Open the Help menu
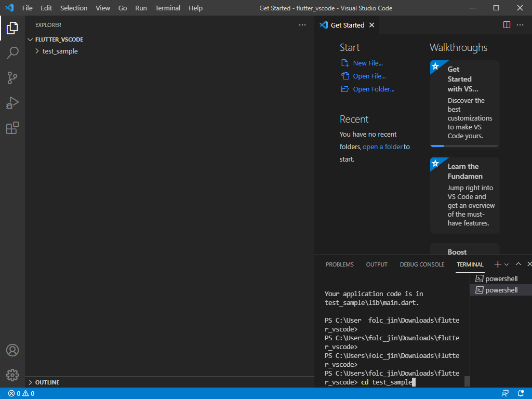Screen dimensions: 532x399 click(x=195, y=8)
